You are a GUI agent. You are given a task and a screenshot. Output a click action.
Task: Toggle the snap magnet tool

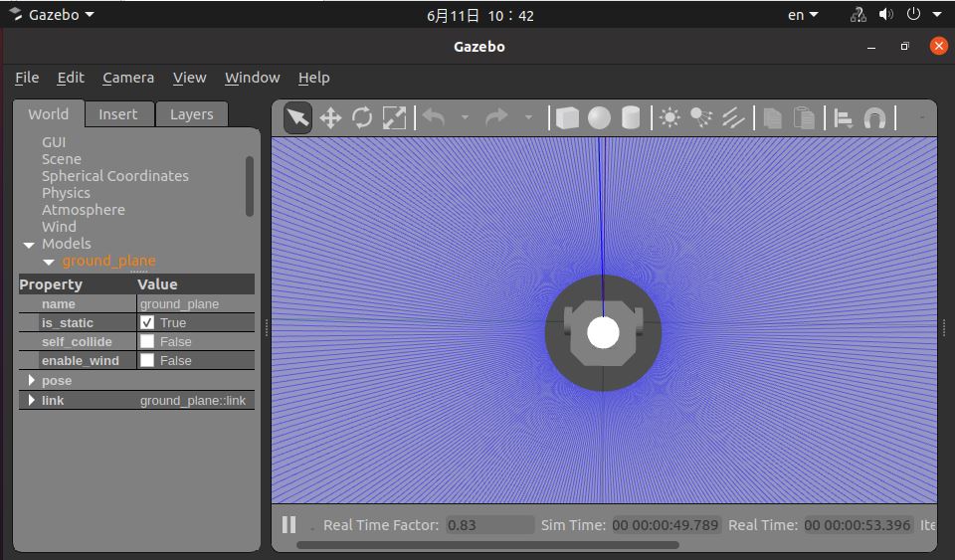coord(874,117)
